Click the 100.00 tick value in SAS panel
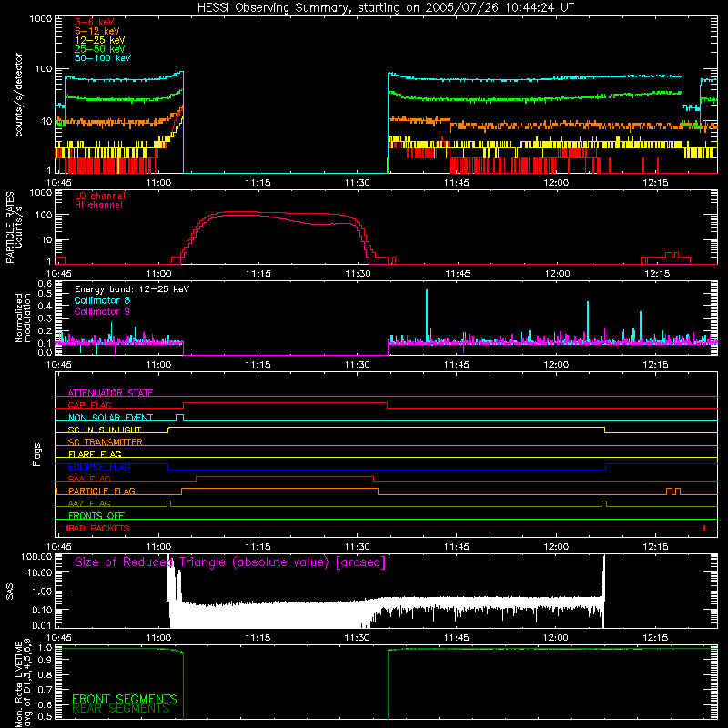Screen dimensions: 728x728 point(36,557)
